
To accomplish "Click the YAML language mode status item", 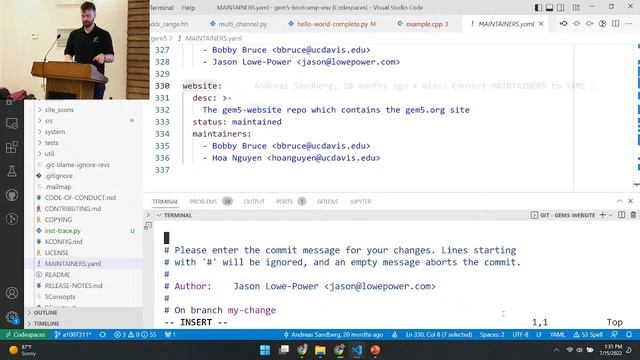I will [557, 335].
